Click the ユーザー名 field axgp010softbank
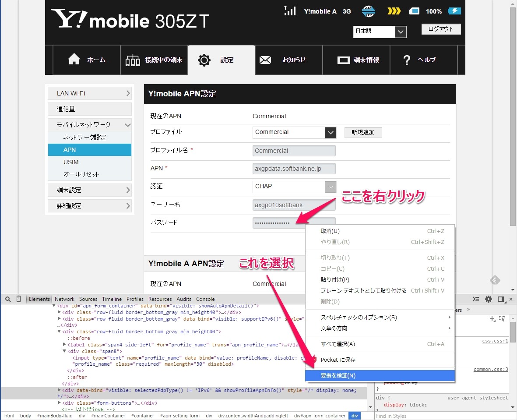This screenshot has width=517, height=420. tap(294, 205)
